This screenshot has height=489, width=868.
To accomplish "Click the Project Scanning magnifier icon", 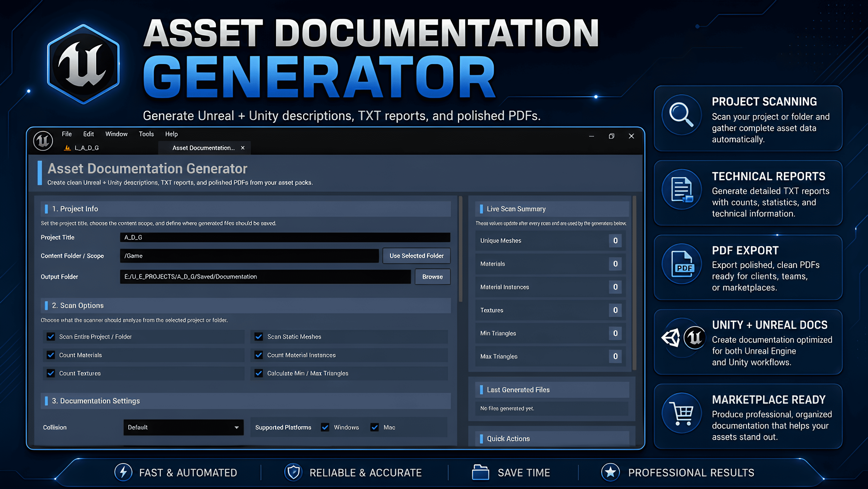I will [681, 115].
